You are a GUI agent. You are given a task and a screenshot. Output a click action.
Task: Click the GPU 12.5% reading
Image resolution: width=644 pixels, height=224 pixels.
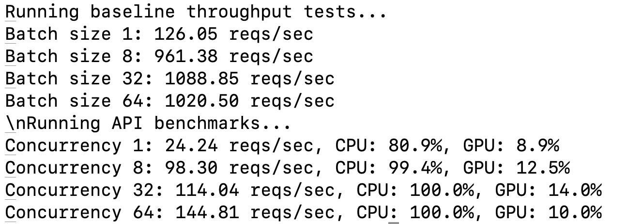pyautogui.click(x=516, y=168)
